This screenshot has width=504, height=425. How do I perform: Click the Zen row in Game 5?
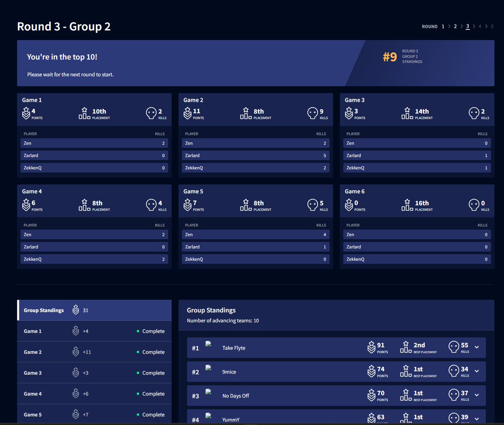click(x=256, y=235)
